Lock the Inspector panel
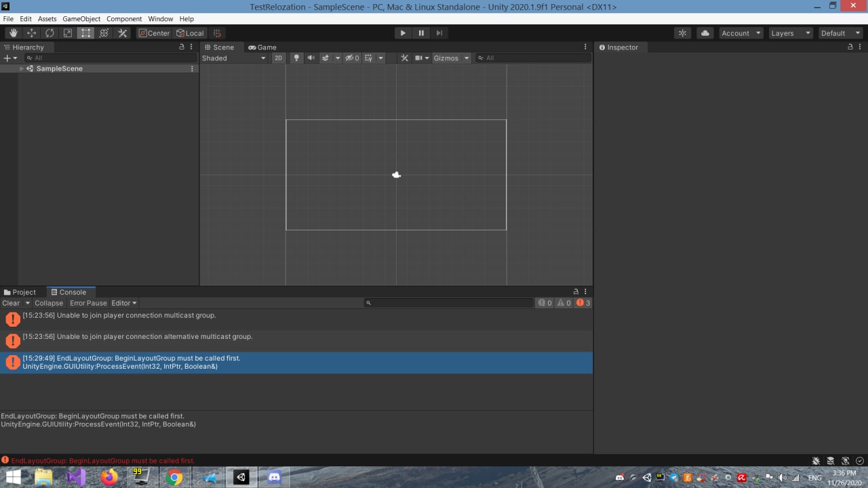This screenshot has width=868, height=488. (850, 47)
